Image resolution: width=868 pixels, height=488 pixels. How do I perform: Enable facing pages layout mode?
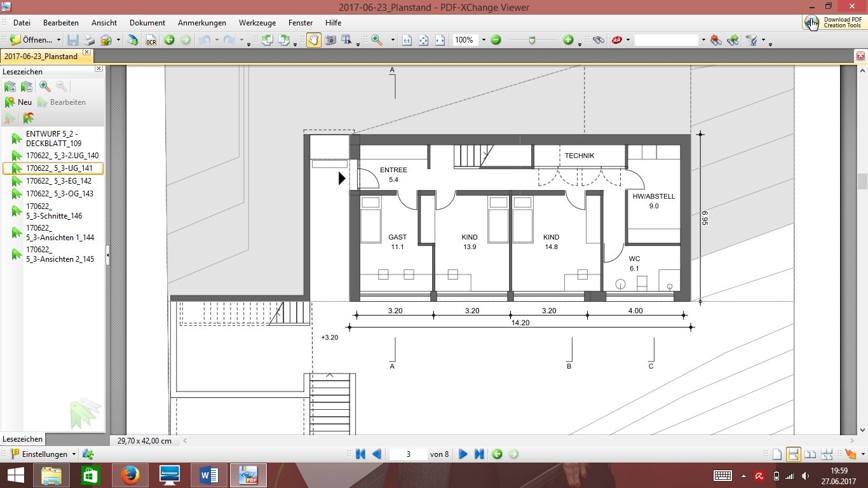tap(810, 454)
